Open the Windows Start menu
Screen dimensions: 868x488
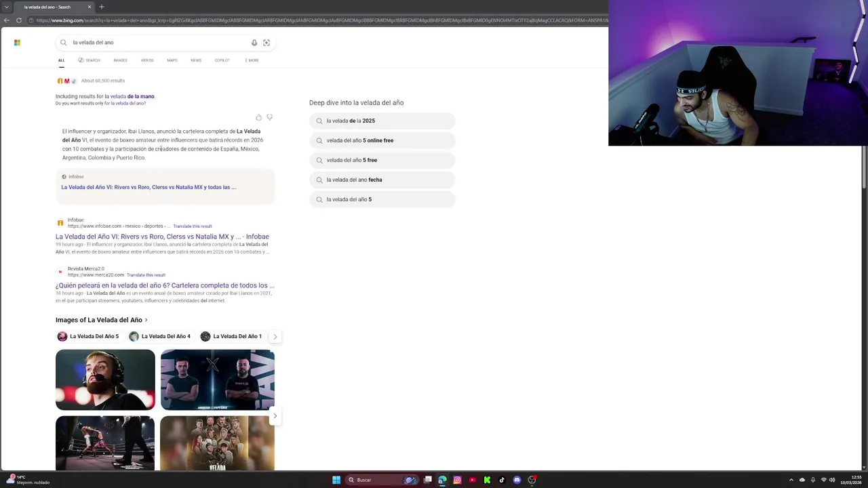pyautogui.click(x=336, y=480)
